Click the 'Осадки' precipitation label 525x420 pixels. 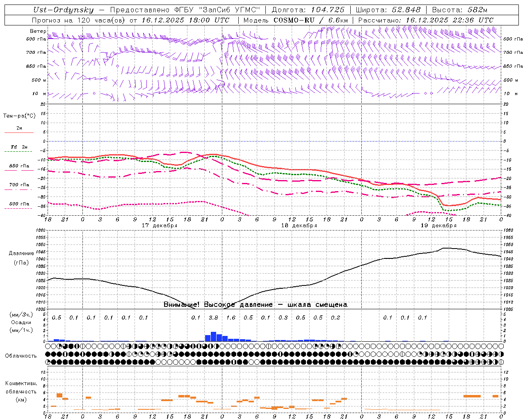click(21, 322)
